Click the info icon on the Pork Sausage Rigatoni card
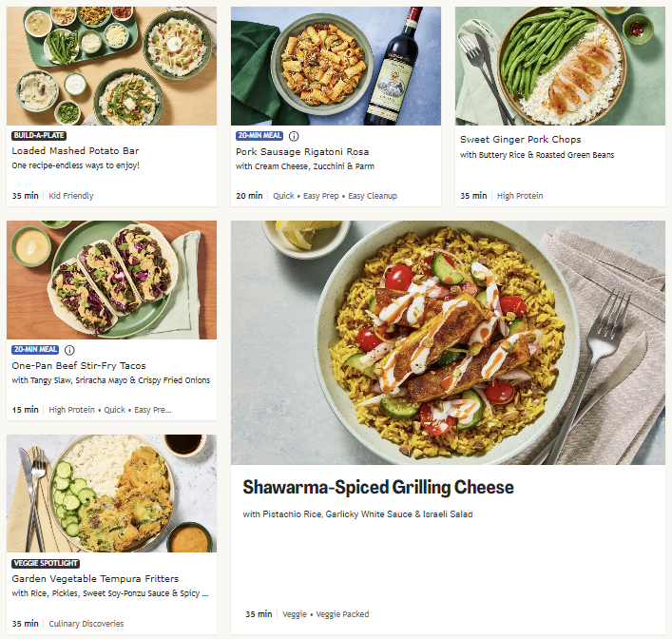 tap(294, 136)
